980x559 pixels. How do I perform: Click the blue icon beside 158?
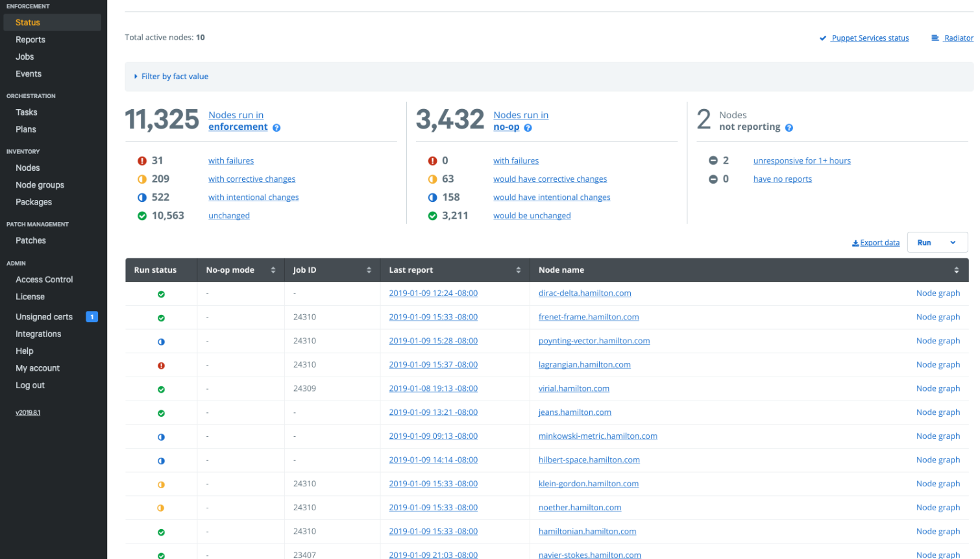click(x=432, y=197)
